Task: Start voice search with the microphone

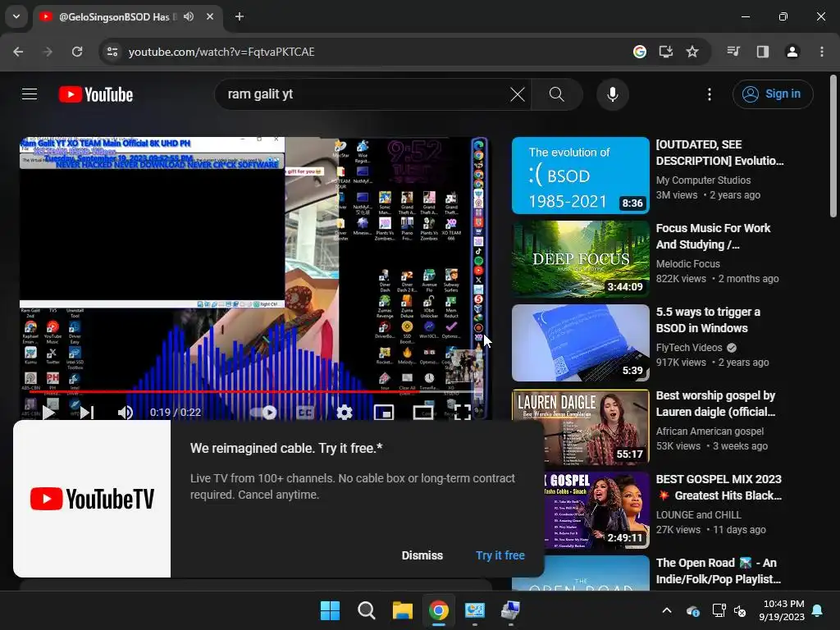Action: [x=612, y=94]
